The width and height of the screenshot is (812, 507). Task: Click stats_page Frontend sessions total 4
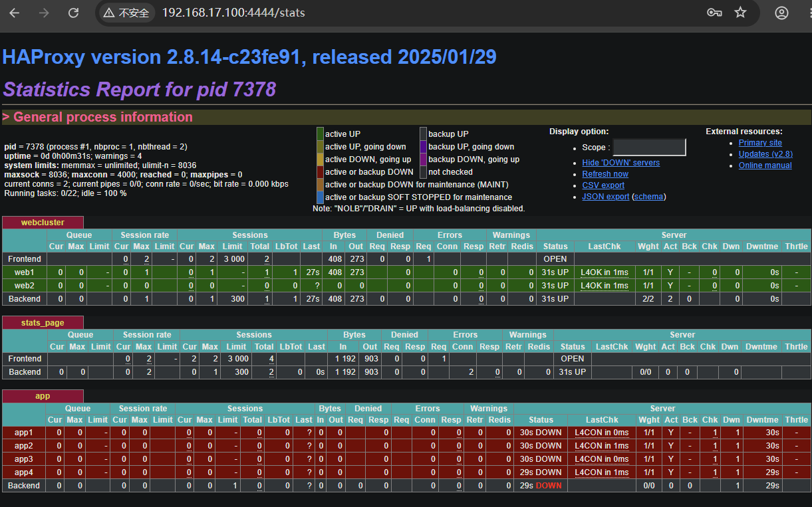tap(272, 359)
